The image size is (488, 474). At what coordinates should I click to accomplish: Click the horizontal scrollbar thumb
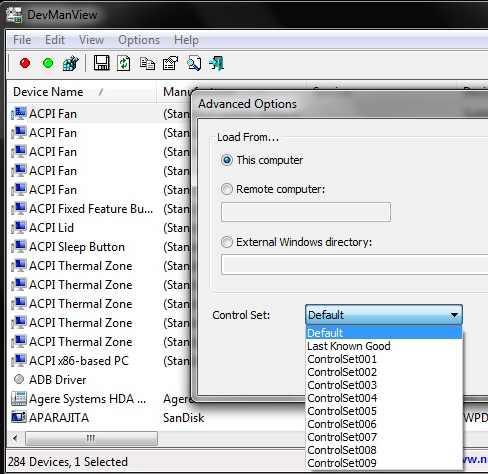[91, 438]
